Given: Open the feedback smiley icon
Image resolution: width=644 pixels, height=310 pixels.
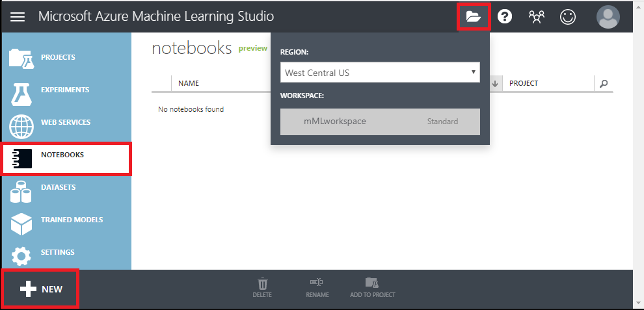Looking at the screenshot, I should [x=568, y=17].
